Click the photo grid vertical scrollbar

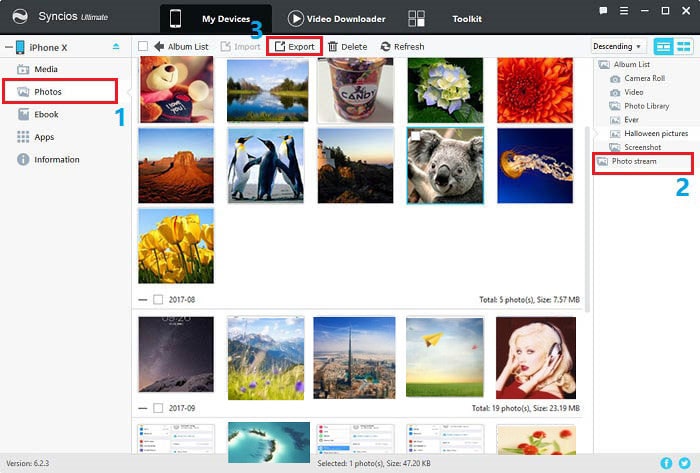(588, 219)
